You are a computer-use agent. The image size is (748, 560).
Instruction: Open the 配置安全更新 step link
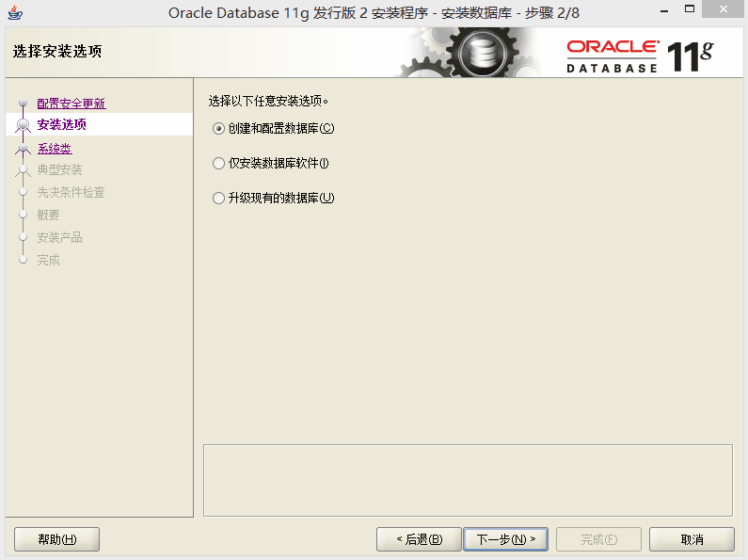[x=72, y=103]
